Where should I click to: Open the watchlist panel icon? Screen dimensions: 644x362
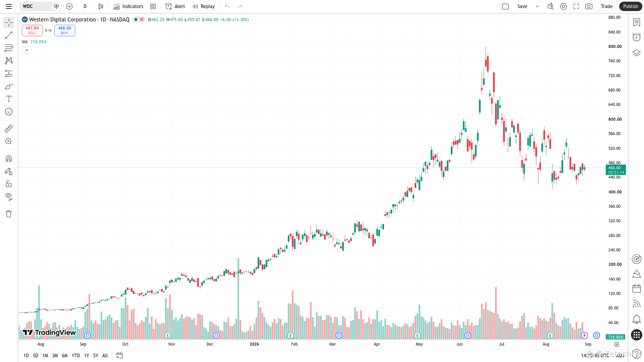pos(636,22)
